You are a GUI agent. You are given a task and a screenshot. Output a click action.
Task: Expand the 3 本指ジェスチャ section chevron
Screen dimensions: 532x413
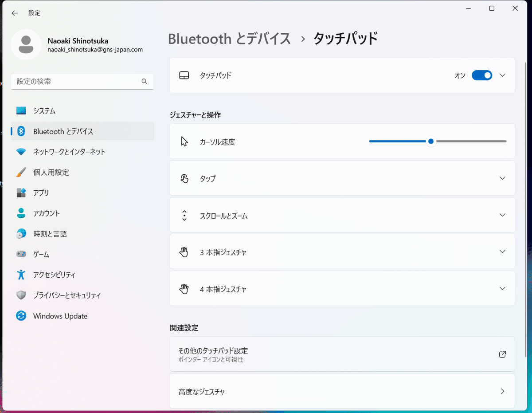(x=502, y=252)
